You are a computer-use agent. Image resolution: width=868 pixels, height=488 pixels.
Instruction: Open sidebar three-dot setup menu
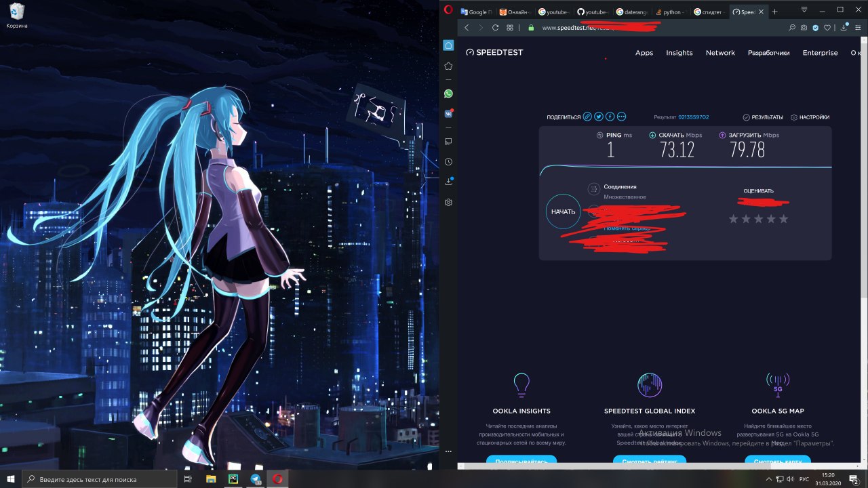pos(448,451)
